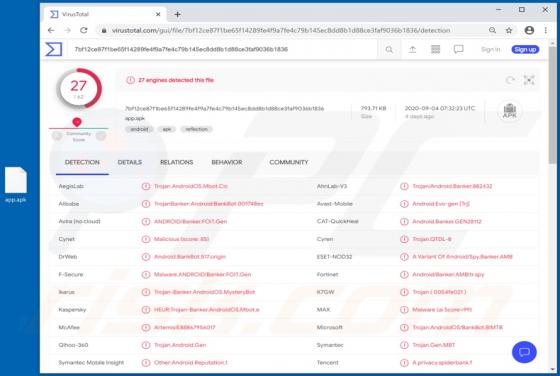Screen dimensions: 560x376
Task: Click the Avast-Mobile engine name
Action: click(x=334, y=204)
